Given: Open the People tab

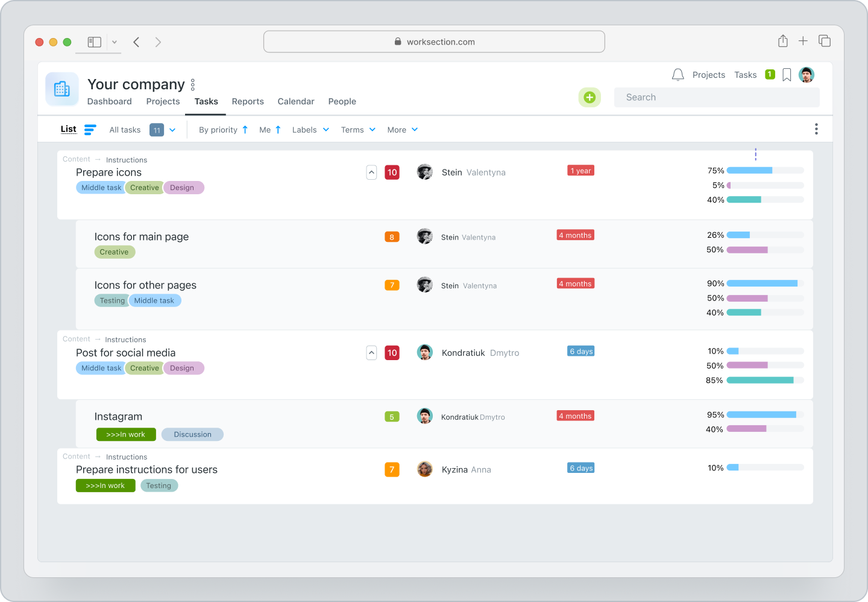Looking at the screenshot, I should tap(342, 101).
